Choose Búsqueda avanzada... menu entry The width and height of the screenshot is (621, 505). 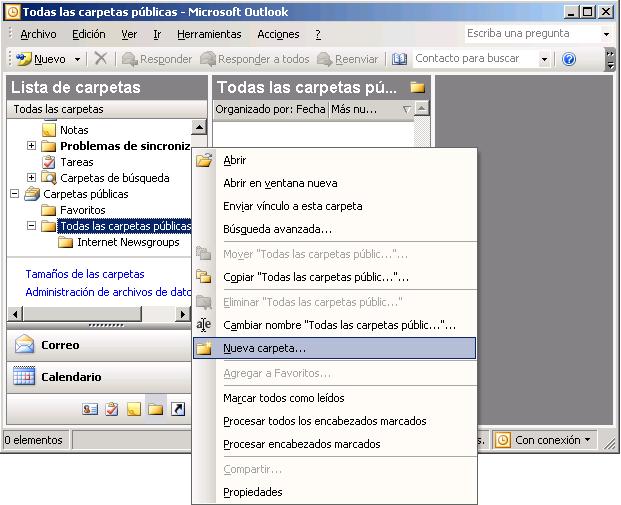[x=335, y=229]
